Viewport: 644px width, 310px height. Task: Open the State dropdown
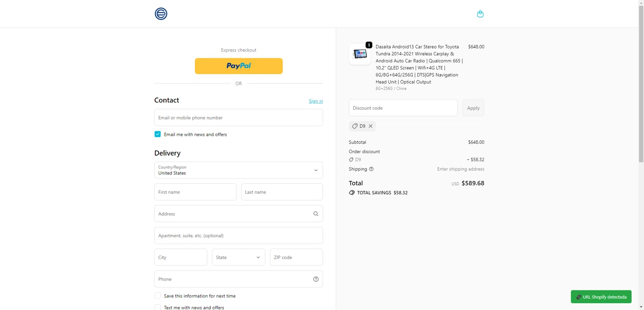click(239, 257)
